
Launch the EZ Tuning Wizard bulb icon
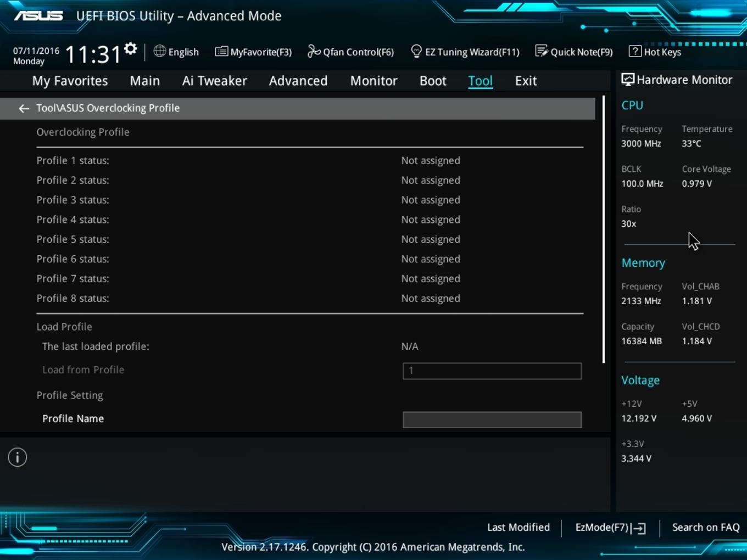416,52
